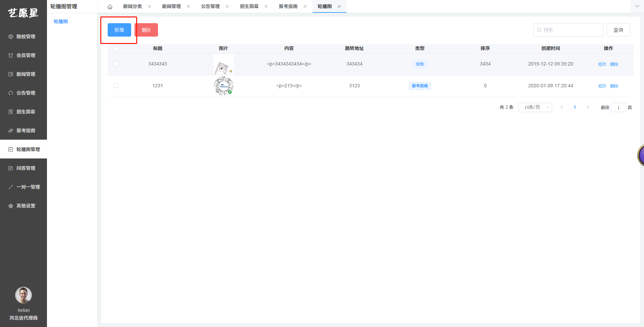Open 其他设置 menu item
This screenshot has height=327, width=644.
(23, 206)
